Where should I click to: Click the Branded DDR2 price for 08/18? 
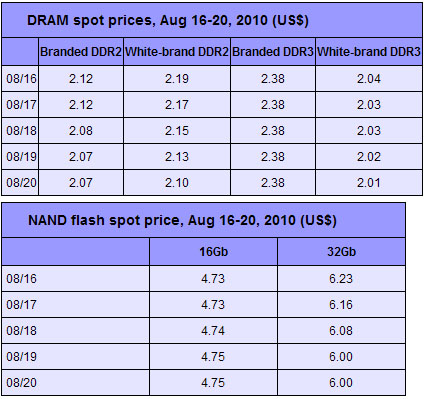[81, 131]
